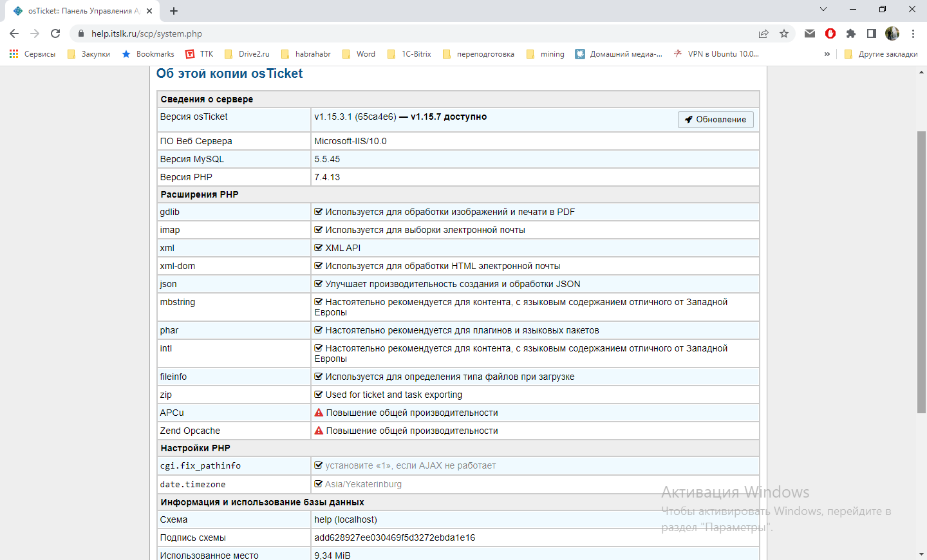Close the osTicket browser tab

[x=149, y=11]
